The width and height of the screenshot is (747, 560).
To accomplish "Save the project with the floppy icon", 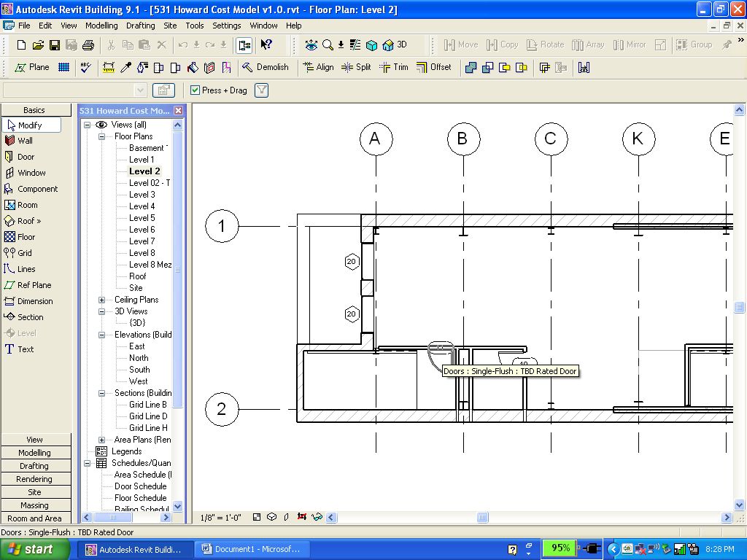I will pyautogui.click(x=55, y=44).
